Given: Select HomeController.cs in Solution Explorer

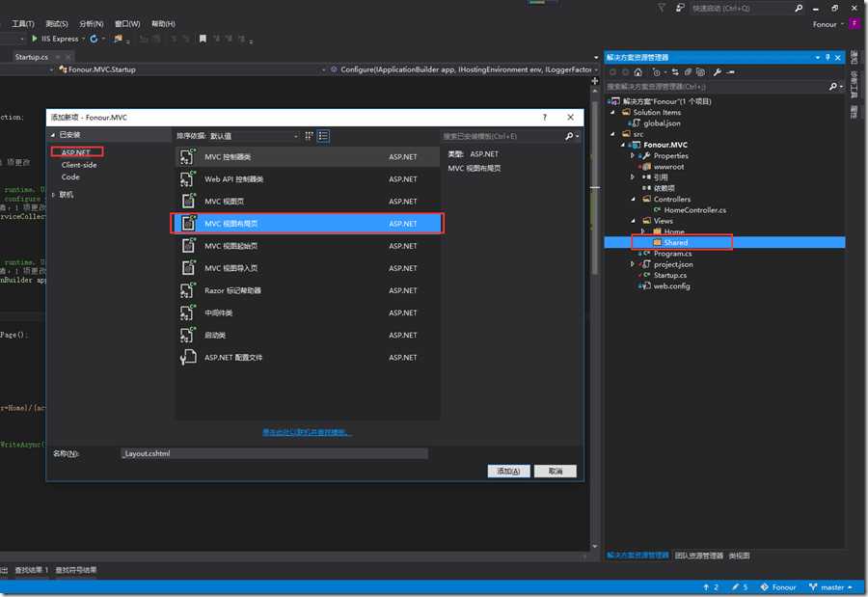Looking at the screenshot, I should [694, 209].
